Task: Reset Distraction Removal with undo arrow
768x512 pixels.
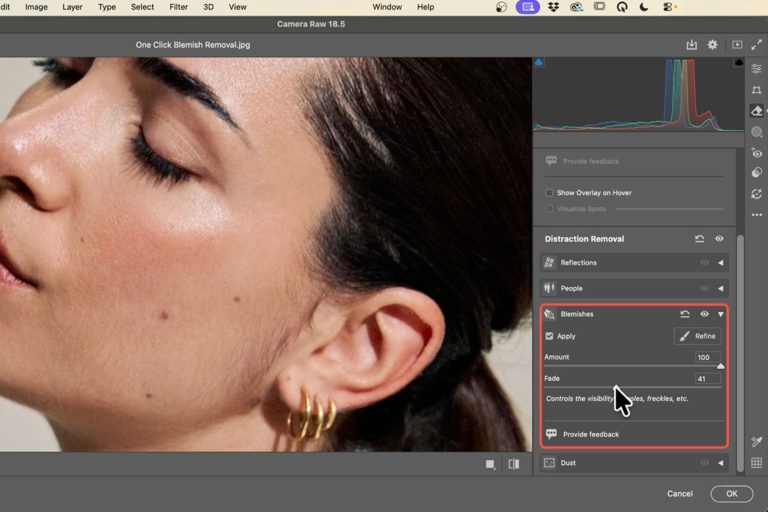Action: 699,239
